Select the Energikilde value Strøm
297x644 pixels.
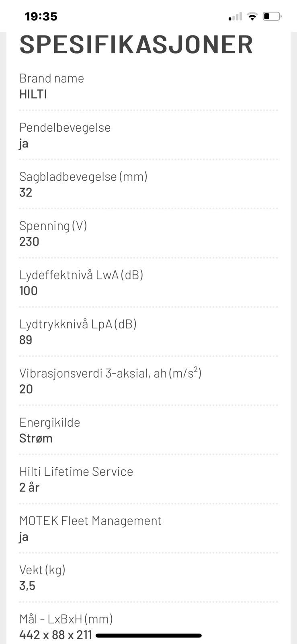click(36, 438)
